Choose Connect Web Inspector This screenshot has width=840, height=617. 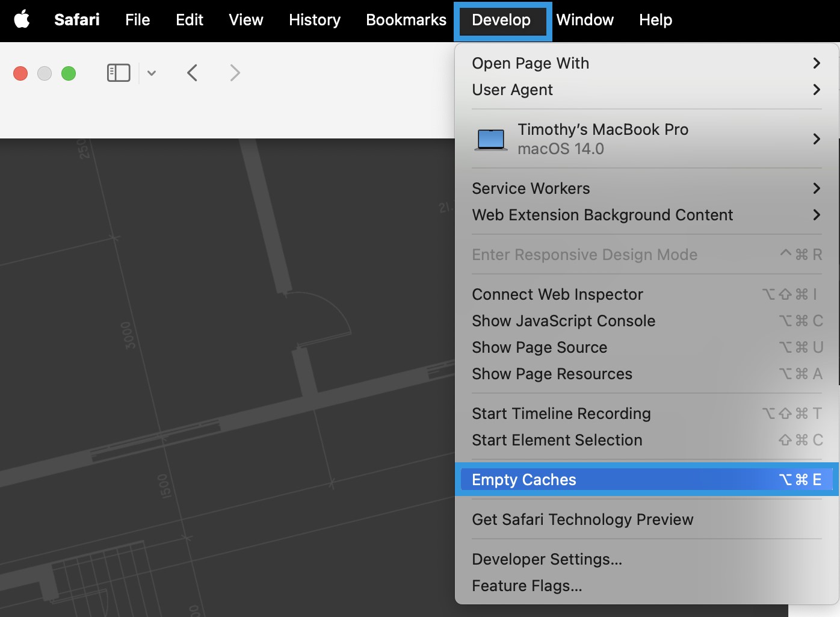click(x=647, y=294)
